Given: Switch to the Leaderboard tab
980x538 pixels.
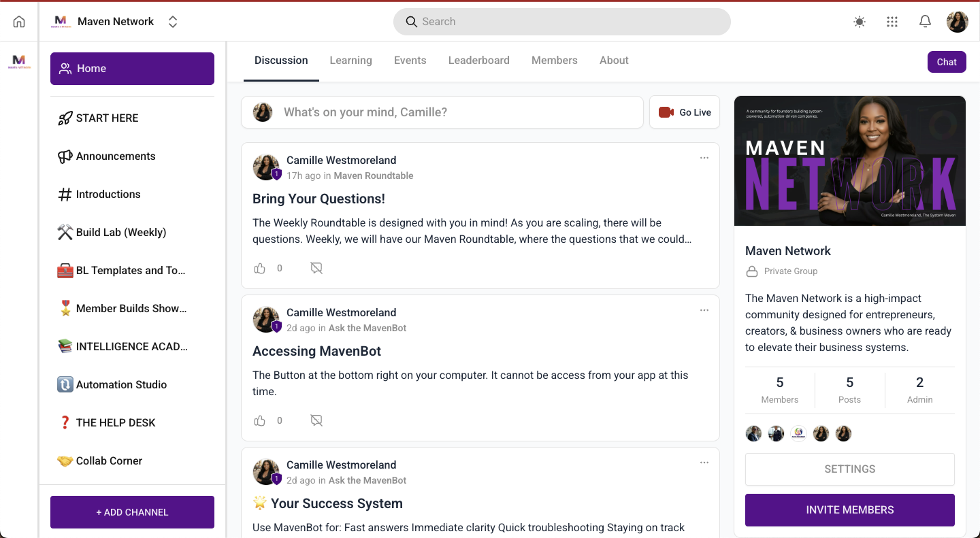Looking at the screenshot, I should [x=478, y=61].
